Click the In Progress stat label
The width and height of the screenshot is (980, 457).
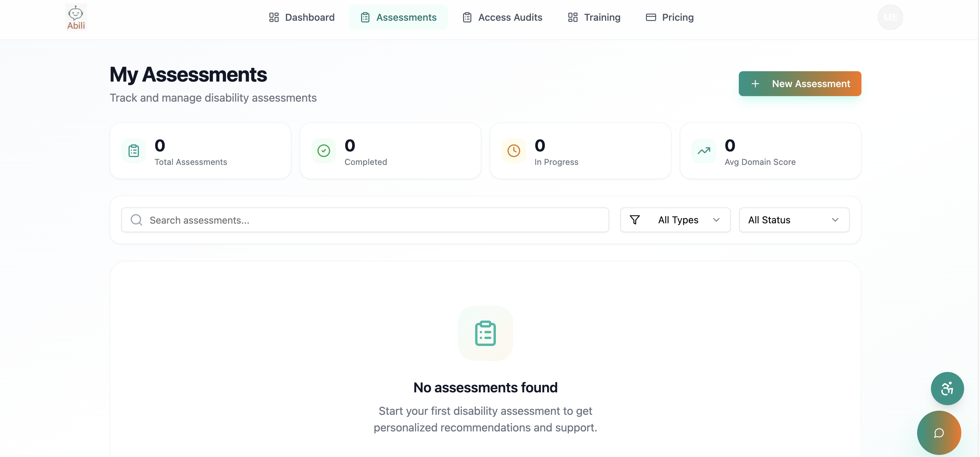click(x=556, y=162)
